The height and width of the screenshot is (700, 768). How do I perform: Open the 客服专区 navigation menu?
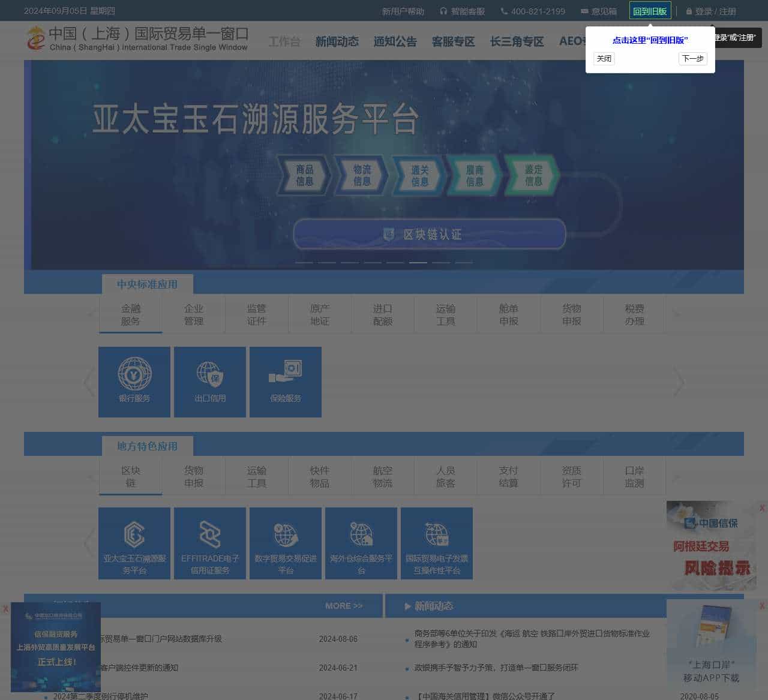(x=454, y=41)
